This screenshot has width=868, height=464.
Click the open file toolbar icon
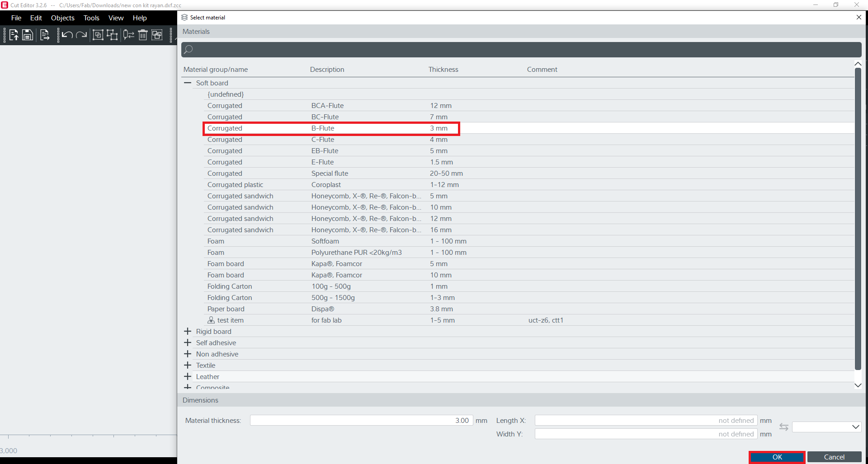(14, 35)
